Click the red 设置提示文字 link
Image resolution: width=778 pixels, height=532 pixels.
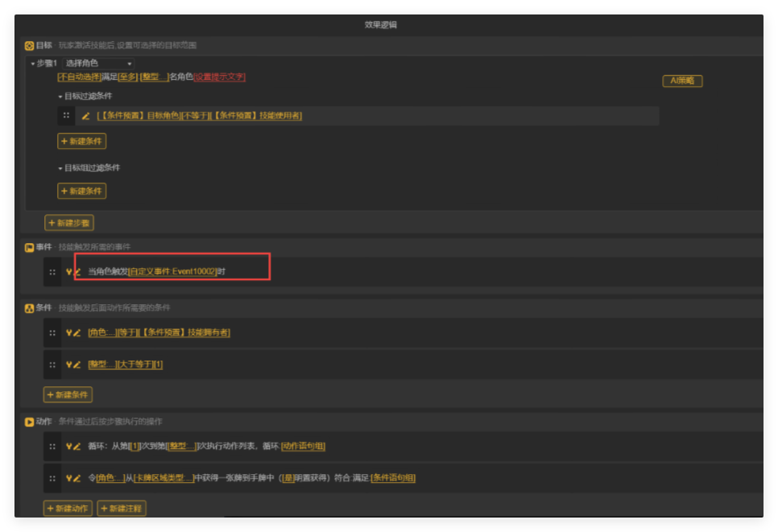click(x=219, y=77)
